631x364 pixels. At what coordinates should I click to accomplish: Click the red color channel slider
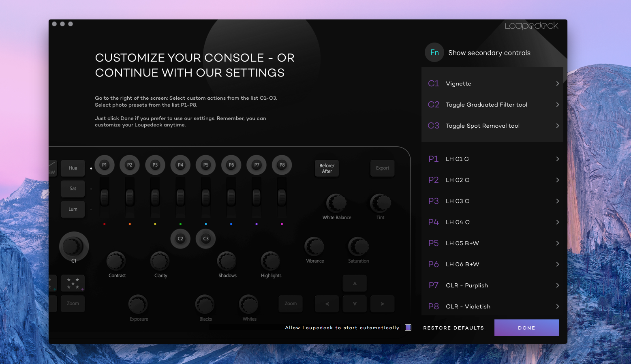105,198
